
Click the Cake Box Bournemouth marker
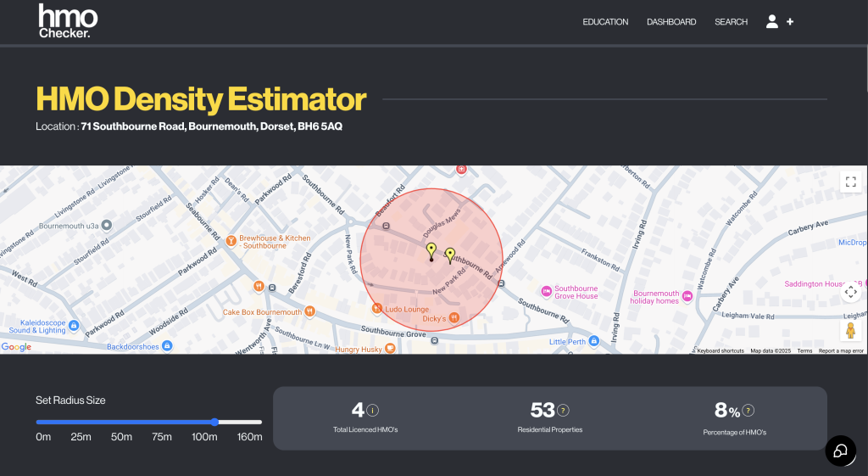310,311
